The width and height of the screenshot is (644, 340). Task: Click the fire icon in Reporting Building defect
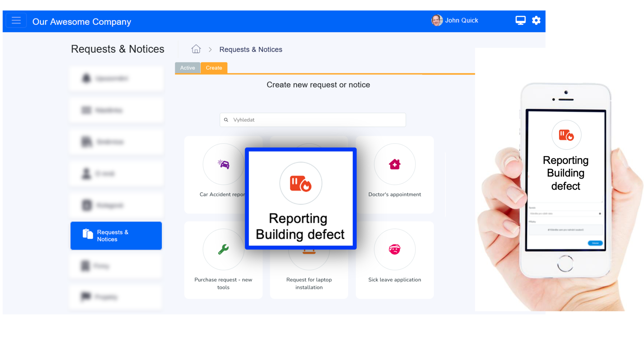pos(301,183)
